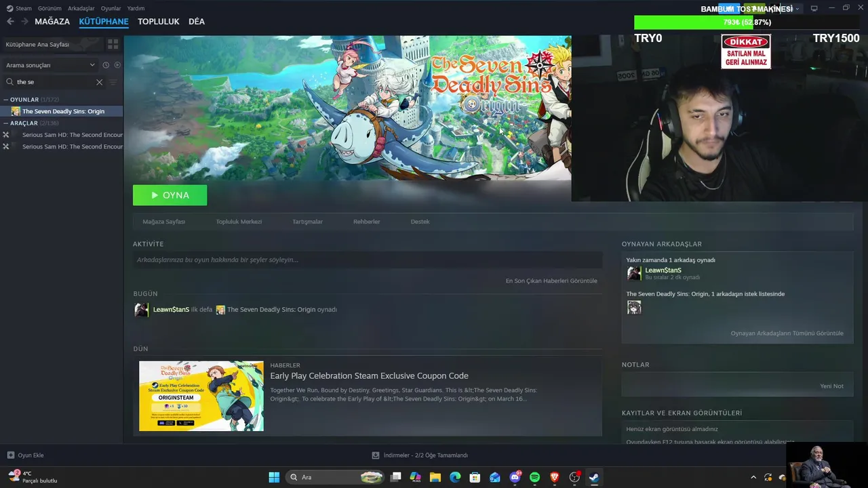The width and height of the screenshot is (868, 488).
Task: Go back with the left arrow
Action: (x=10, y=22)
